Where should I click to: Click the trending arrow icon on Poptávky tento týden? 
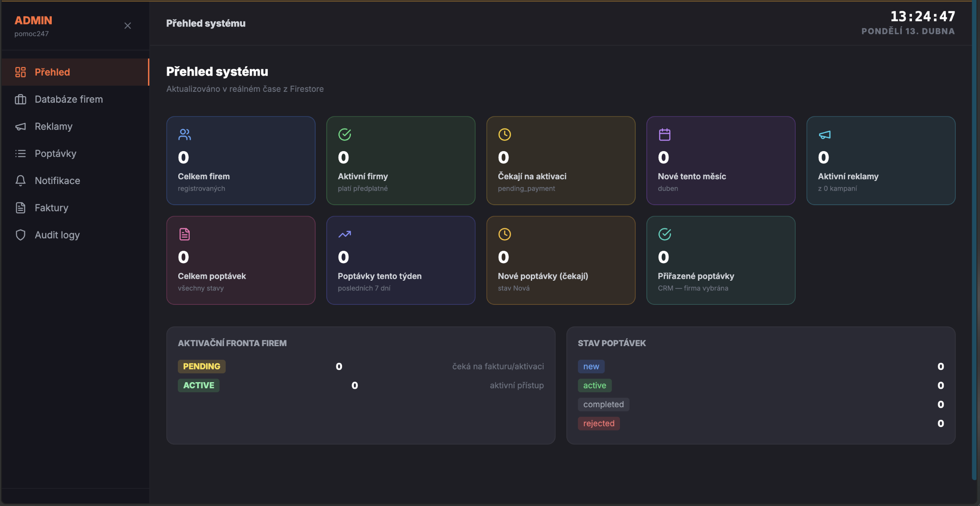tap(345, 234)
